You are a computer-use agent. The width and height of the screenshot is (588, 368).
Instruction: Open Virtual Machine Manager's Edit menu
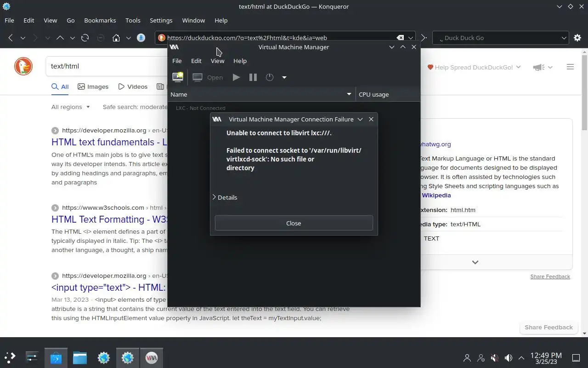196,61
